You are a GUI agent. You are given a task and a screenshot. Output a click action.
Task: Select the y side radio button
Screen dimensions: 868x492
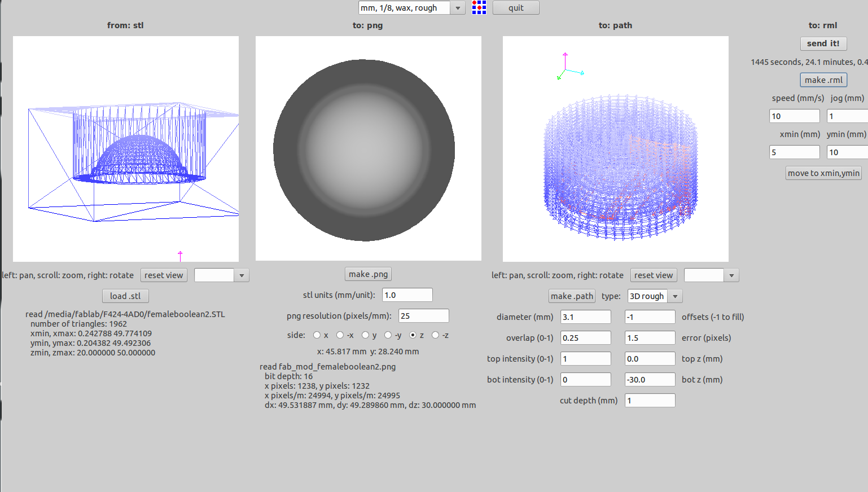coord(365,335)
